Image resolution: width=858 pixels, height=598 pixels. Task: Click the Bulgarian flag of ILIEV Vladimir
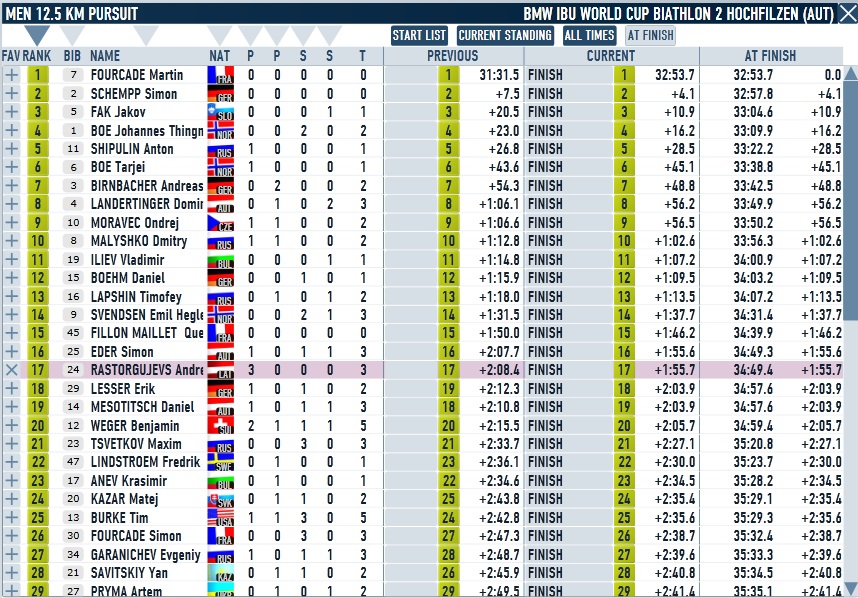coord(221,259)
